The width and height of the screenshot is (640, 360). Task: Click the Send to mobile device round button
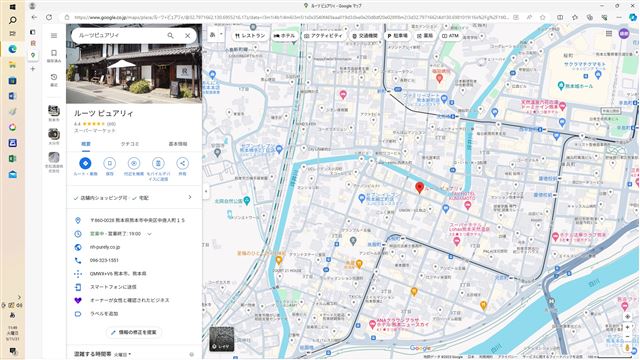pyautogui.click(x=158, y=163)
